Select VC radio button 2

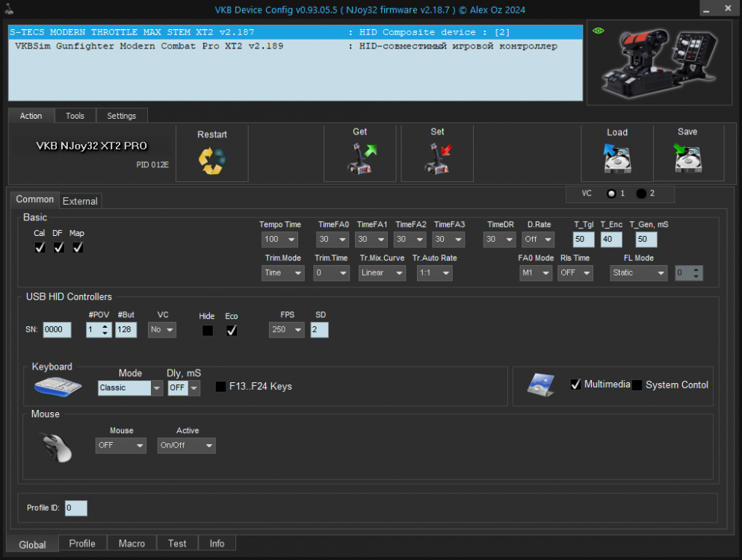(642, 193)
